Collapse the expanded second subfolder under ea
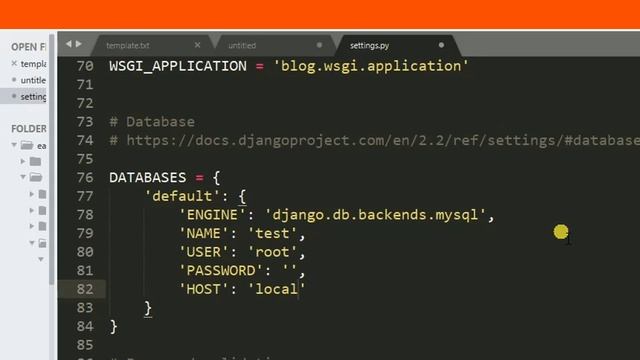 pyautogui.click(x=23, y=177)
